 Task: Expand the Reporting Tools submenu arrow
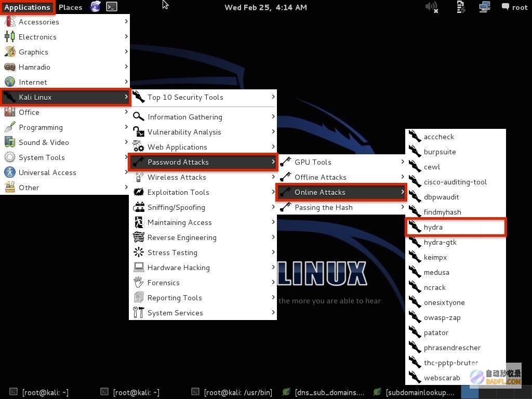(273, 297)
